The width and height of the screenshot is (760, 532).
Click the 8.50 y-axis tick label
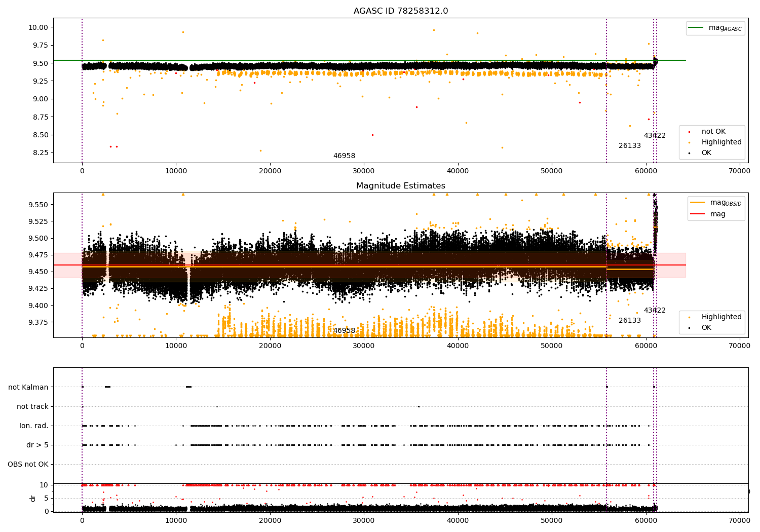pos(41,135)
